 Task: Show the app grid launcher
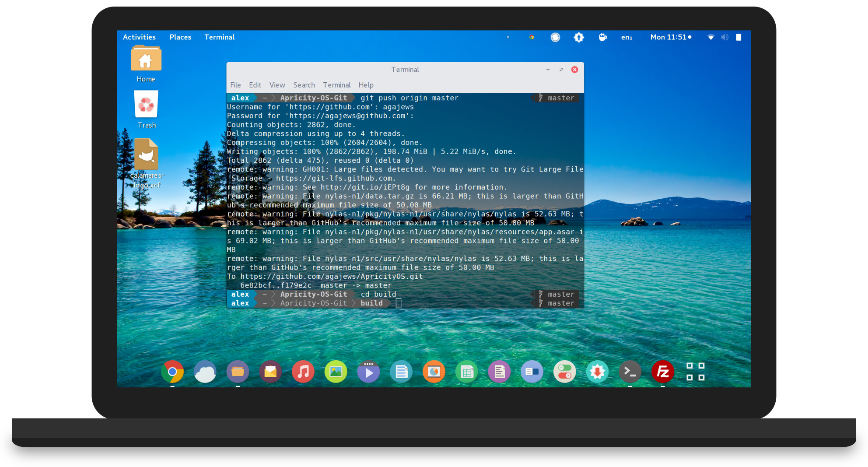click(695, 372)
